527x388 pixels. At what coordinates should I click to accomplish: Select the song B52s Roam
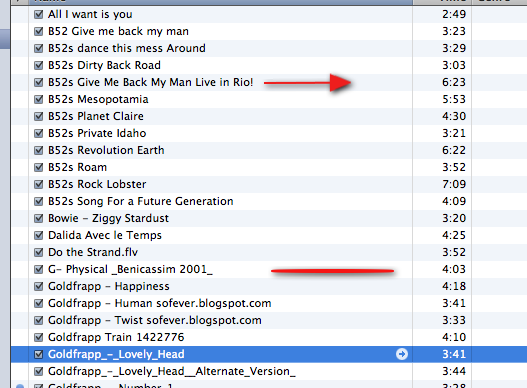coord(77,167)
